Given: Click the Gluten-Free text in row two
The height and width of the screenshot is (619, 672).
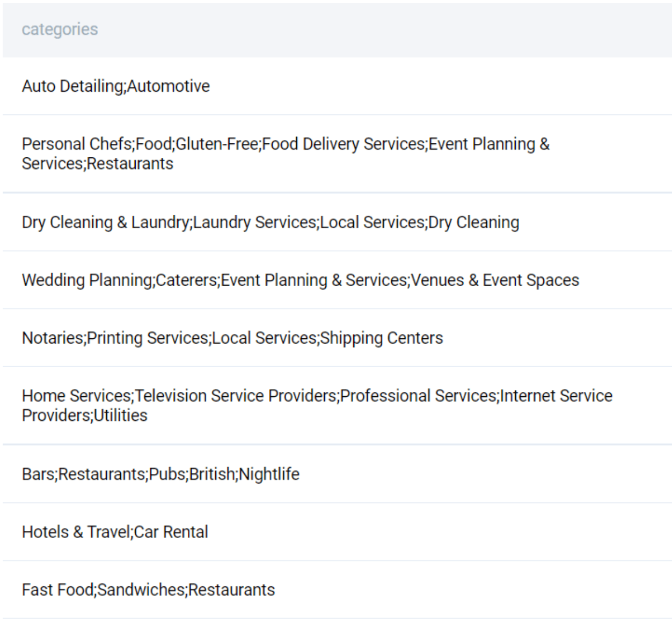Looking at the screenshot, I should coord(217,144).
